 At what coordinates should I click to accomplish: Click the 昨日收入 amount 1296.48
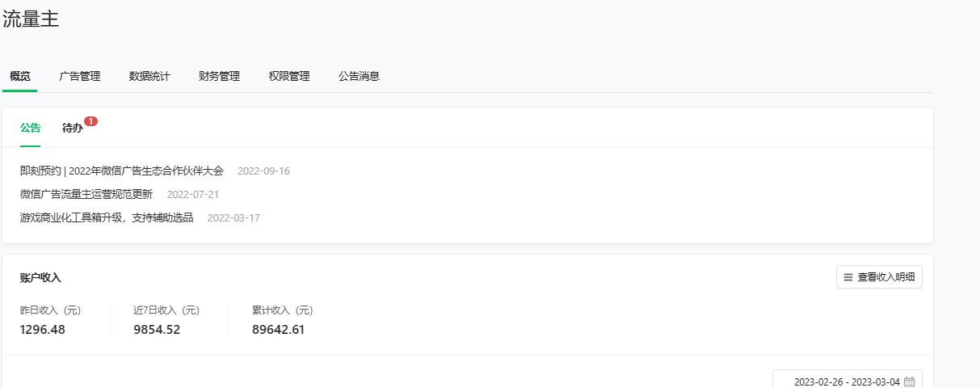[x=42, y=330]
